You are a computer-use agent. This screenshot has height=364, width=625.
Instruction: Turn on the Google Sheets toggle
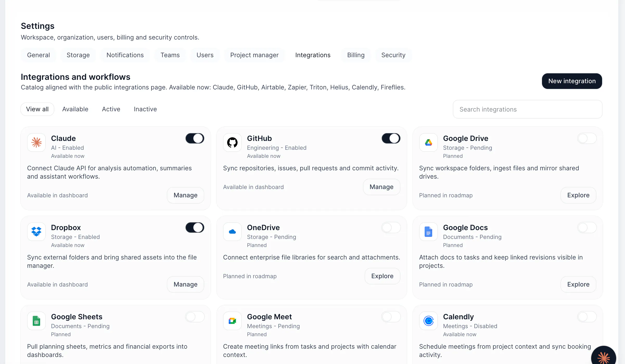tap(195, 317)
